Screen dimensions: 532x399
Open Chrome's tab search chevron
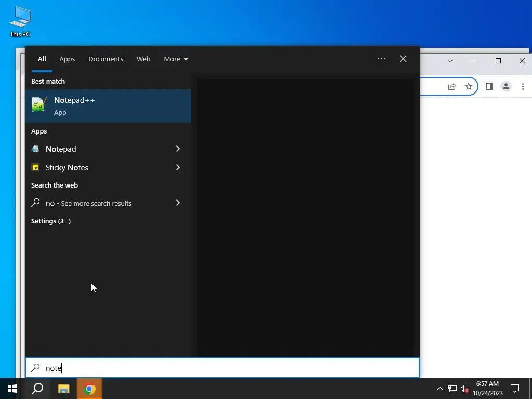point(450,61)
